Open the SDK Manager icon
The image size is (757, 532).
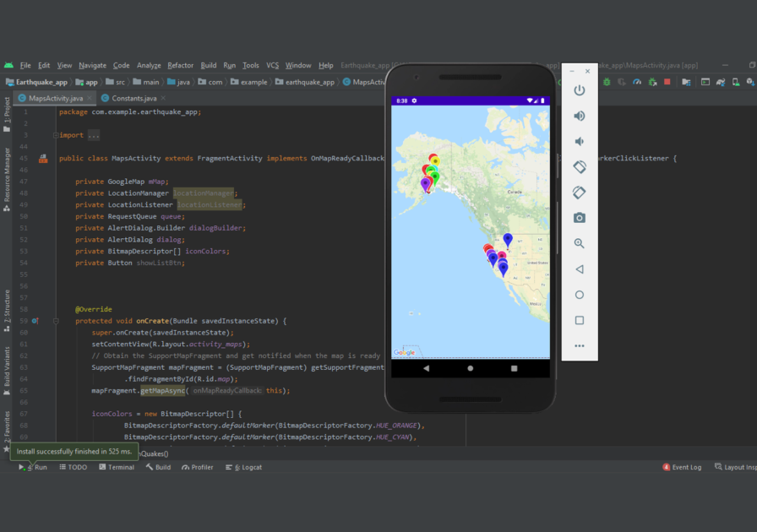(750, 82)
